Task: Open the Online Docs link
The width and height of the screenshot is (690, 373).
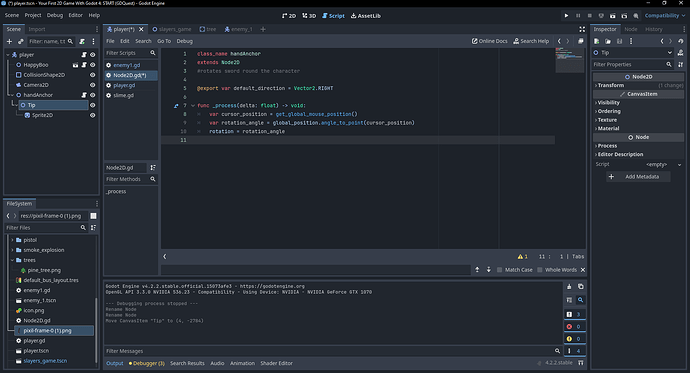Action: pyautogui.click(x=489, y=41)
